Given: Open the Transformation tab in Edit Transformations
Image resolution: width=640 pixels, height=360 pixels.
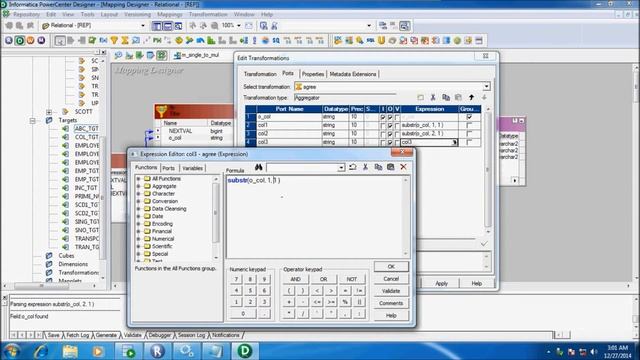Looking at the screenshot, I should [260, 74].
